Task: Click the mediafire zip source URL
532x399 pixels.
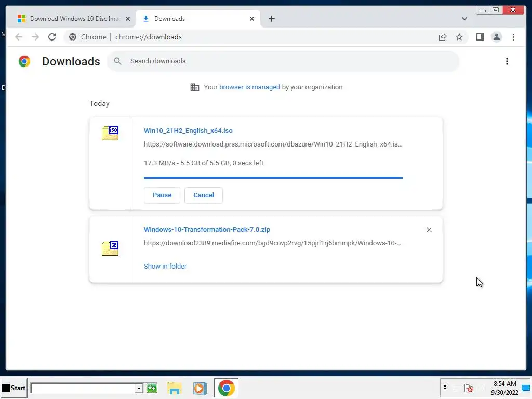Action: click(x=272, y=243)
